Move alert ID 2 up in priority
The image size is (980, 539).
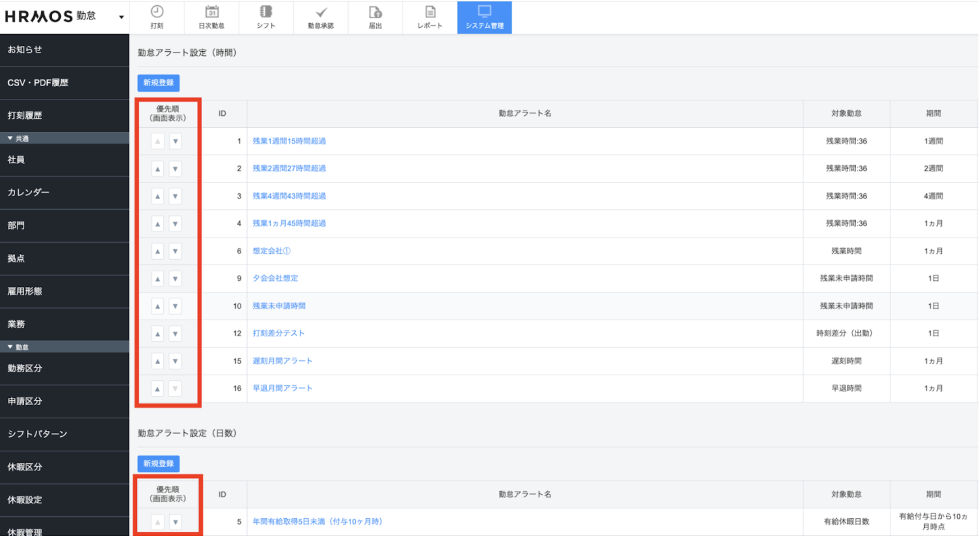coord(158,169)
